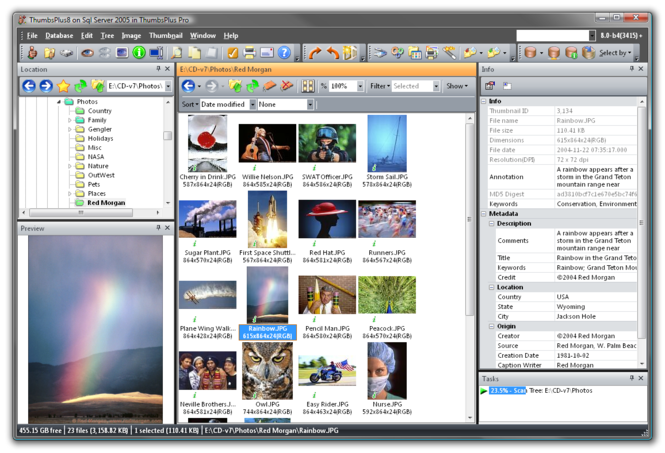The height and width of the screenshot is (453, 665).
Task: Click the yellow star favorites icon
Action: click(63, 86)
